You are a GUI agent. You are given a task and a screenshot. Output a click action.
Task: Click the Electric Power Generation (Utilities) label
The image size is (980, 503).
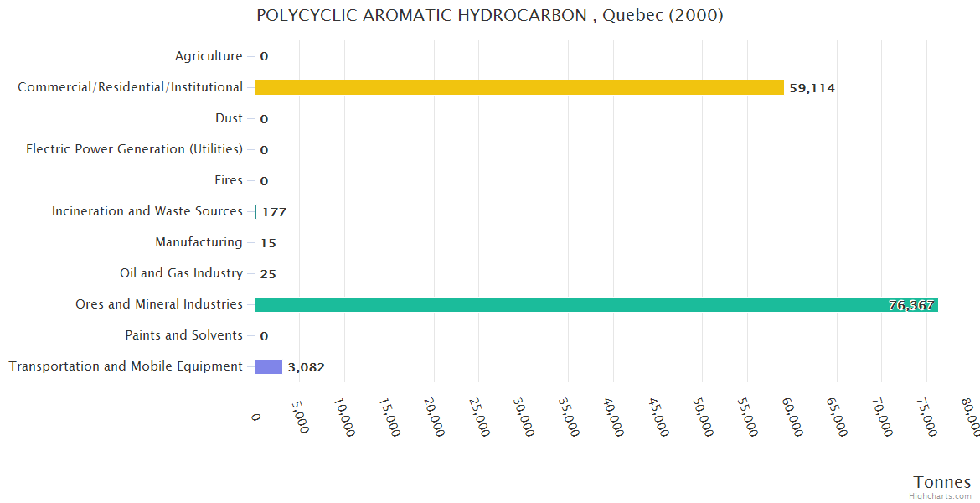(x=134, y=149)
